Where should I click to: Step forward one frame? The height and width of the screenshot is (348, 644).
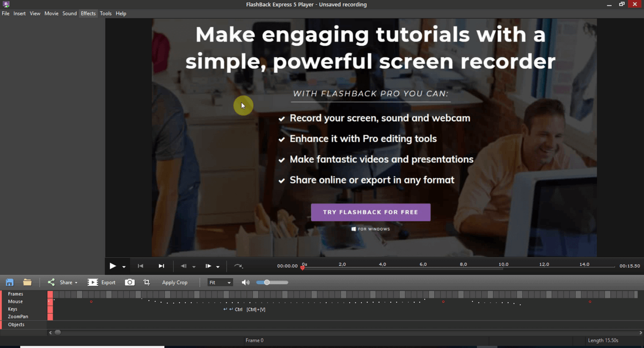pyautogui.click(x=208, y=266)
